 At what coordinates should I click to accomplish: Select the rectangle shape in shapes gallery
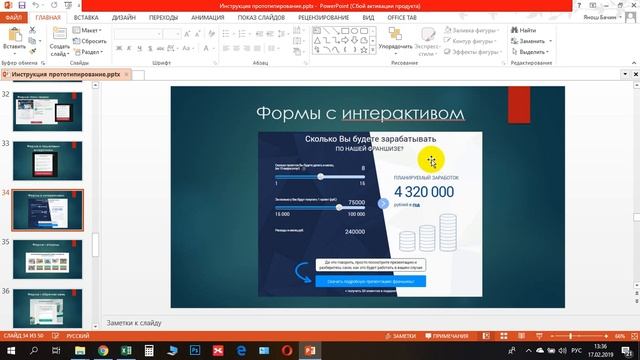pyautogui.click(x=345, y=31)
